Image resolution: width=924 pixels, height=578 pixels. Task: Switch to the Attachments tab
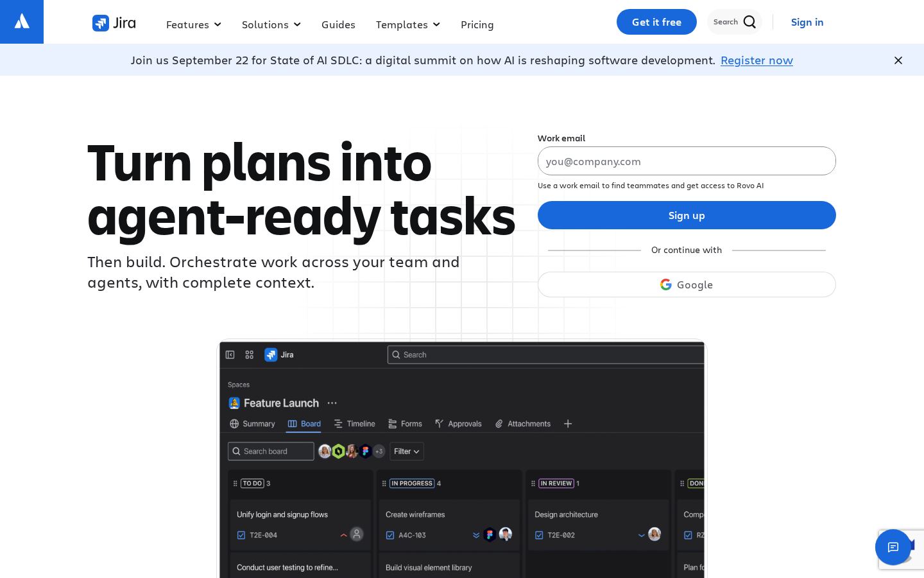click(522, 424)
